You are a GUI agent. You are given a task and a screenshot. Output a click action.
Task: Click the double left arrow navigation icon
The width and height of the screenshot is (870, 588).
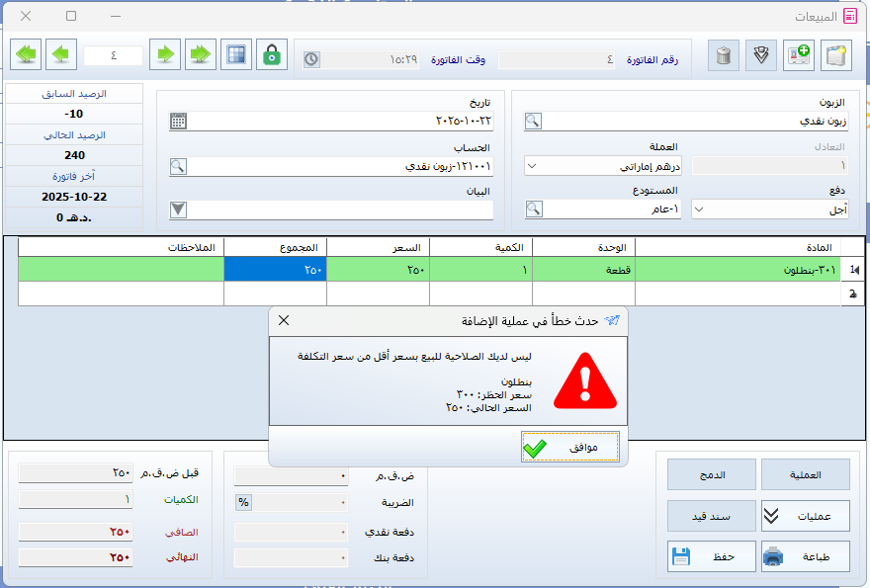point(25,55)
